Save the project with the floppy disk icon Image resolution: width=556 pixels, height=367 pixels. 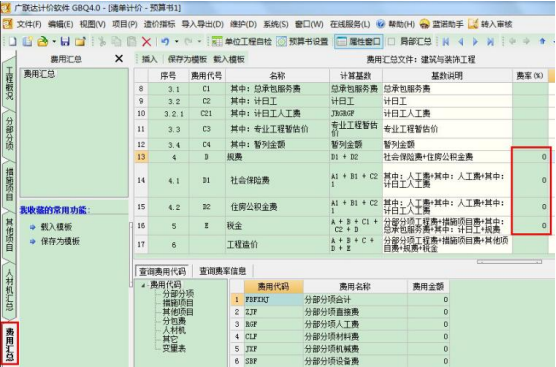[x=65, y=41]
